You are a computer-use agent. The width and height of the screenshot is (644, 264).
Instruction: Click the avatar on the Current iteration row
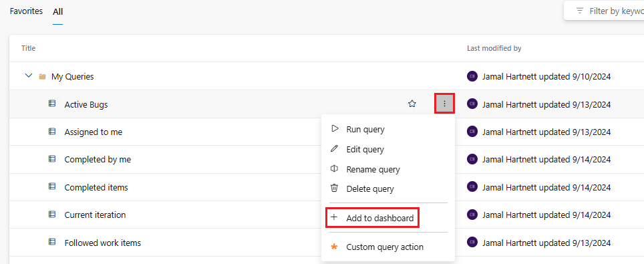click(x=472, y=215)
